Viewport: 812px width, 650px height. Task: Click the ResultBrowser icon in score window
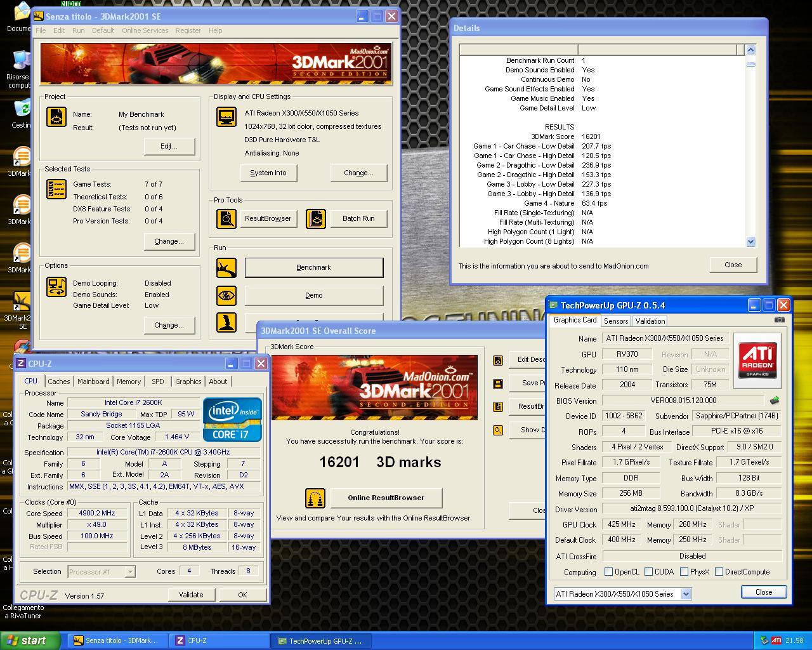498,406
